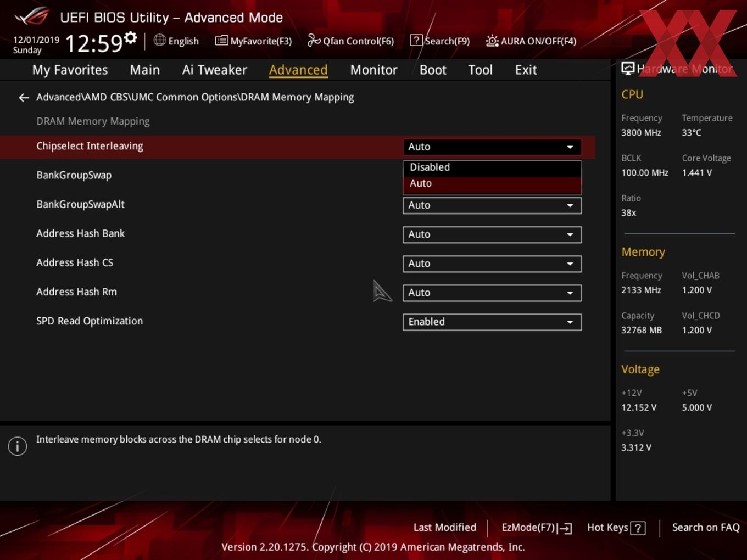
Task: Open the clock settings gear icon
Action: click(x=131, y=38)
